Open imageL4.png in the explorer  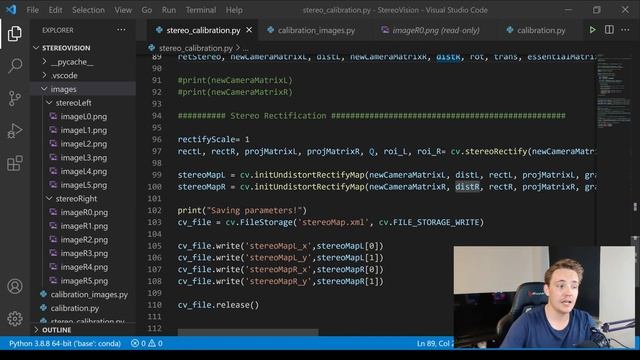click(x=84, y=171)
